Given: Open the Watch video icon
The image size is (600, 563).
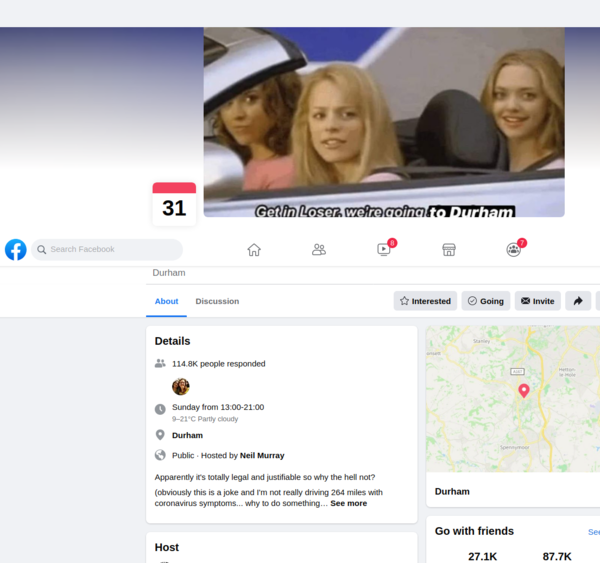Looking at the screenshot, I should 384,250.
